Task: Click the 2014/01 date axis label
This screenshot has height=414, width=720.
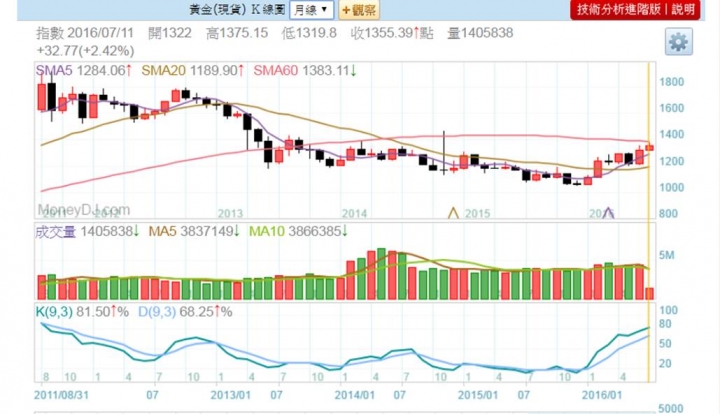Action: pyautogui.click(x=353, y=392)
